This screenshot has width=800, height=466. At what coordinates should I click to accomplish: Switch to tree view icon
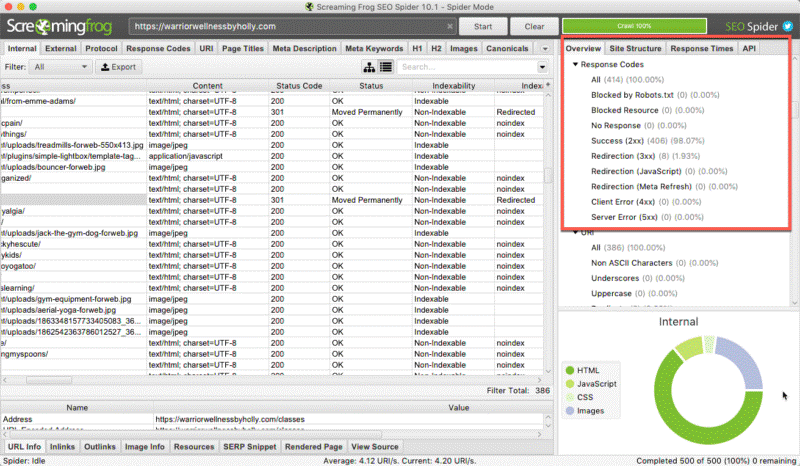tap(369, 67)
